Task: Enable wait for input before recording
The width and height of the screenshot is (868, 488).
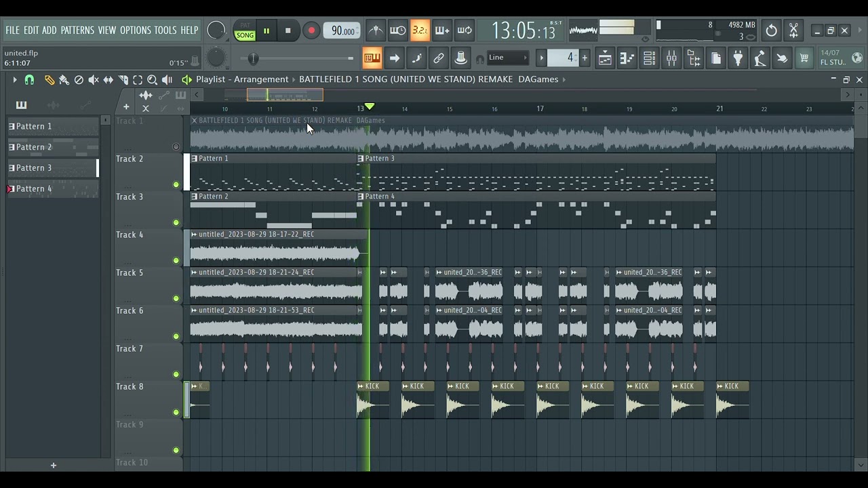Action: [397, 30]
